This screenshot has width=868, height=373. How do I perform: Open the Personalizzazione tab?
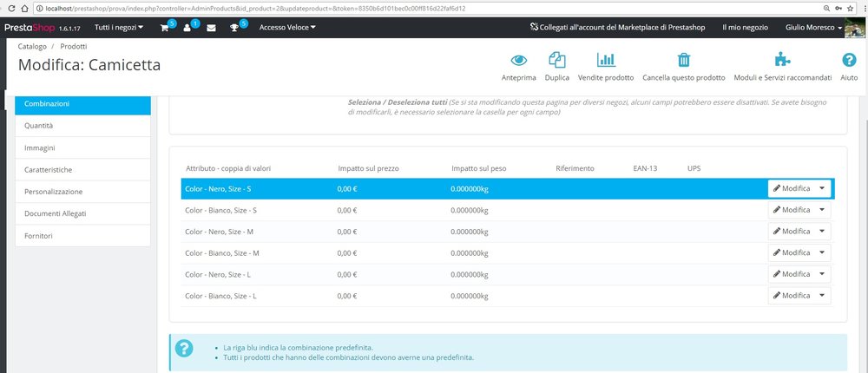(82, 192)
